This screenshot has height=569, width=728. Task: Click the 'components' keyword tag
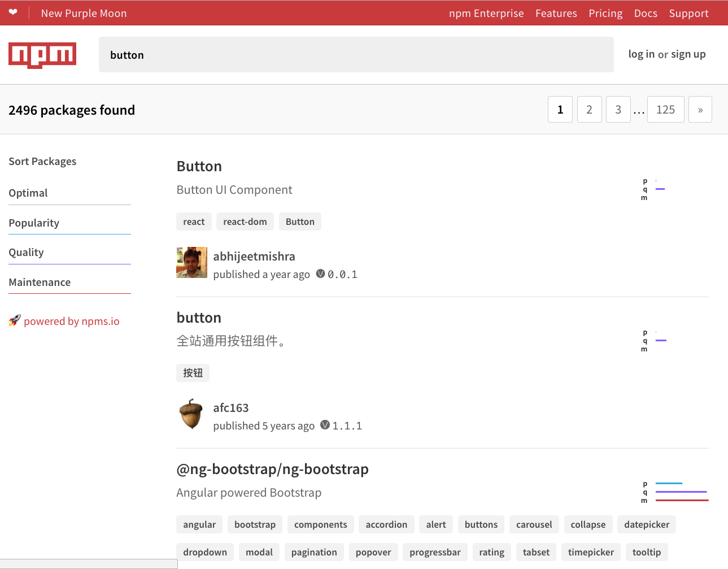click(x=321, y=524)
